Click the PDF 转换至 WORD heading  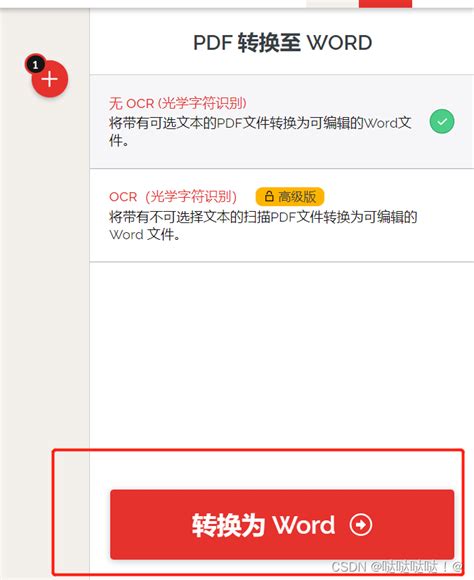tap(283, 42)
